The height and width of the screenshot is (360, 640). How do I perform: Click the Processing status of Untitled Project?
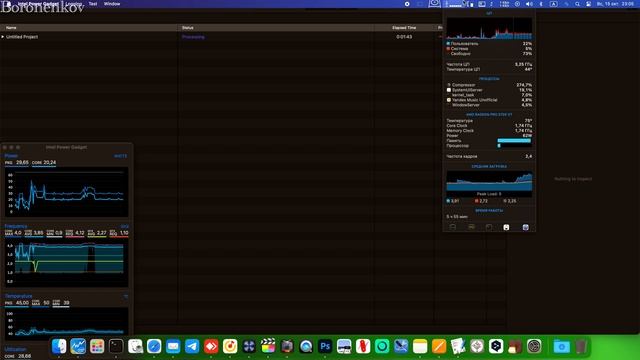[193, 37]
